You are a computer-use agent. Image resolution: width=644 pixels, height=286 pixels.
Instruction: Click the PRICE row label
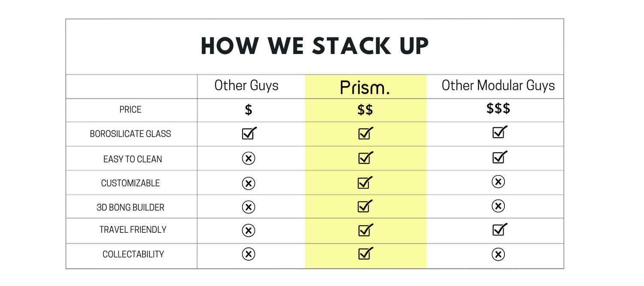pyautogui.click(x=131, y=110)
